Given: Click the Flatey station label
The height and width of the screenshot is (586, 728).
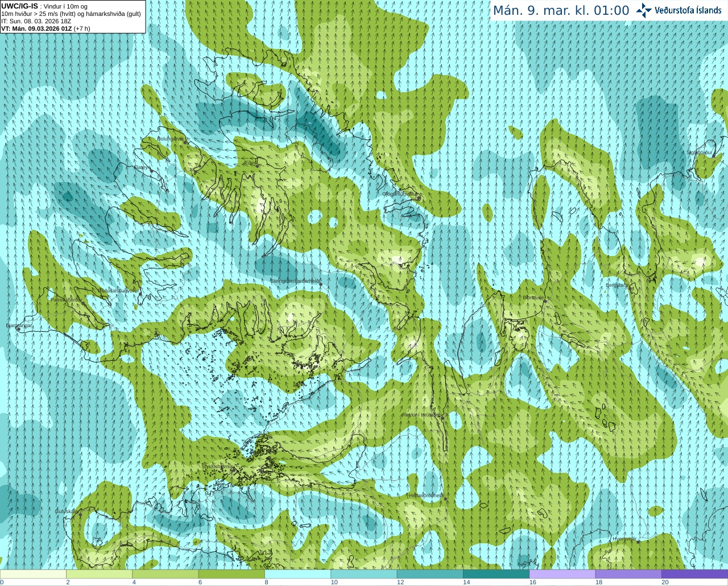Looking at the screenshot, I should pyautogui.click(x=141, y=167).
